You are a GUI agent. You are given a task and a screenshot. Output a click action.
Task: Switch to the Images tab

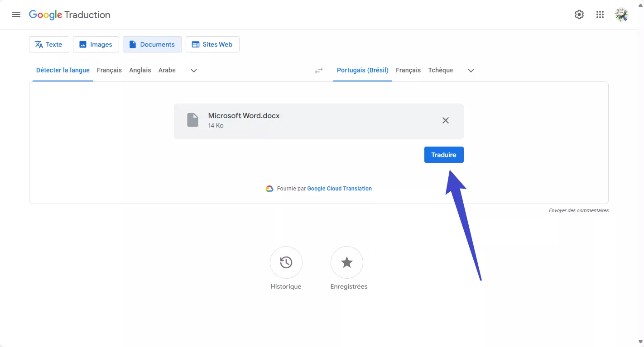click(96, 44)
